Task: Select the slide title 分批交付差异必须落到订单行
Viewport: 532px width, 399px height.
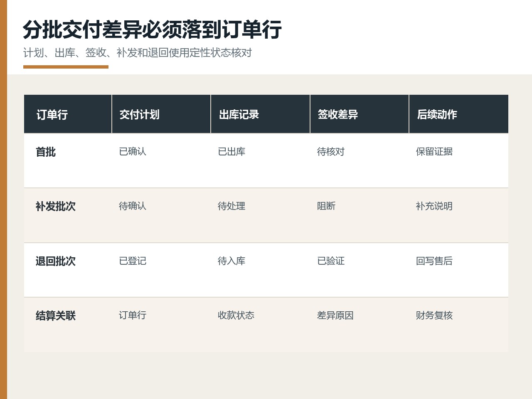Action: (x=152, y=30)
